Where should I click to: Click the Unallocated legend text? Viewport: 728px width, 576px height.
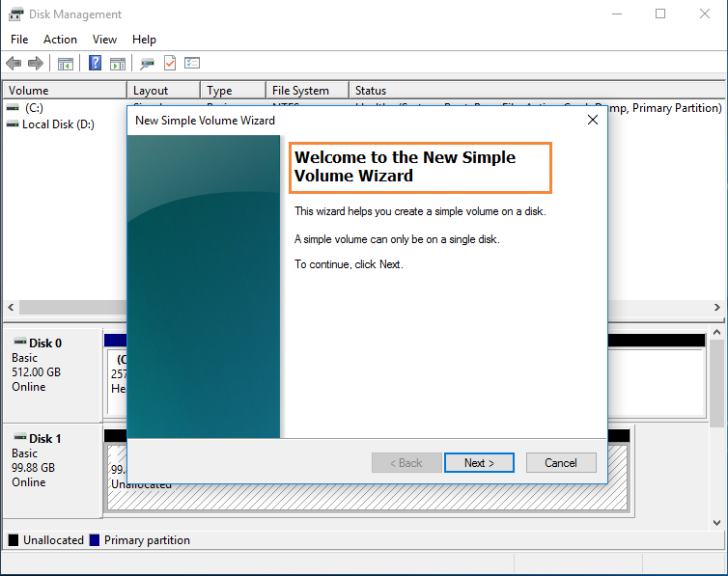[53, 540]
